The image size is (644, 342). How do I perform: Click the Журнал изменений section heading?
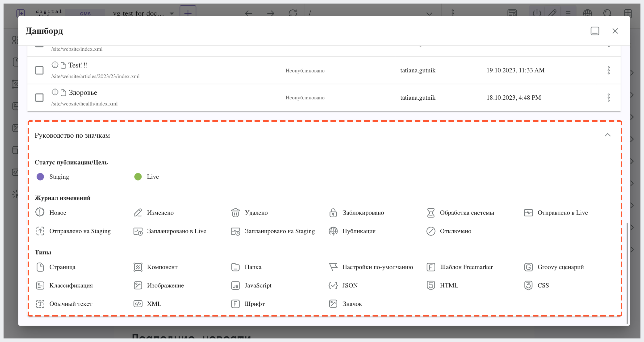tap(63, 198)
